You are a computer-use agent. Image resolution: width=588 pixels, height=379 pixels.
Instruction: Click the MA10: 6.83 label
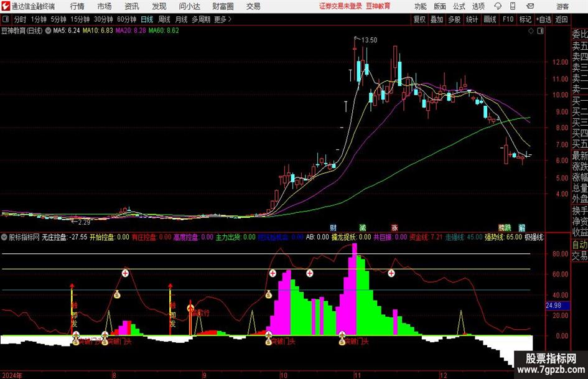[x=98, y=30]
